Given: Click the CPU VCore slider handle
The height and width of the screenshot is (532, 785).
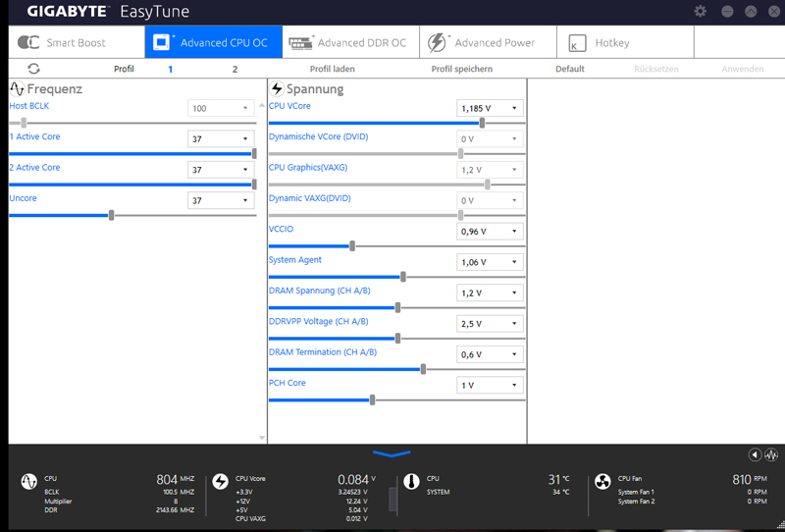Looking at the screenshot, I should 482,123.
